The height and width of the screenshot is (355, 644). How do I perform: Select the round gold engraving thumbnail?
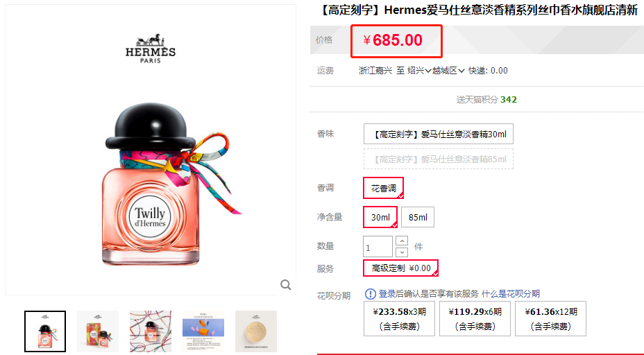pos(256,331)
